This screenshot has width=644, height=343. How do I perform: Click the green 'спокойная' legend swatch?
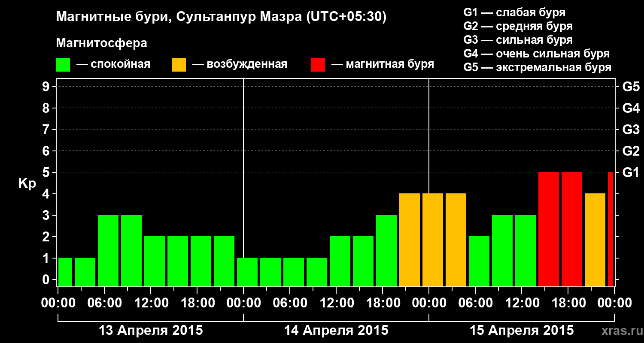tap(63, 65)
